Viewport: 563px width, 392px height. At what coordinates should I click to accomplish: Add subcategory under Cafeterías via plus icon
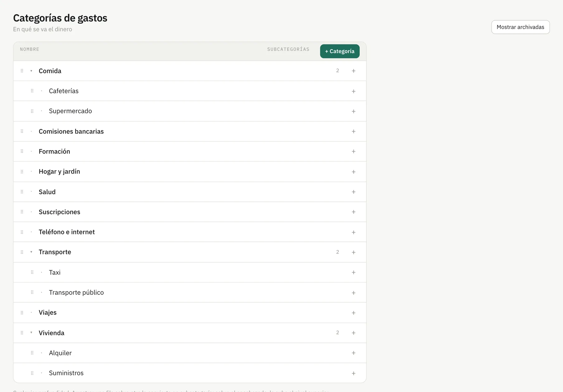click(353, 91)
